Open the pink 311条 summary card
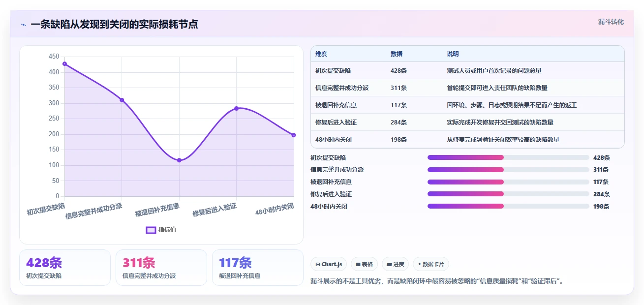Viewport: 644px width, 305px height. [x=161, y=268]
